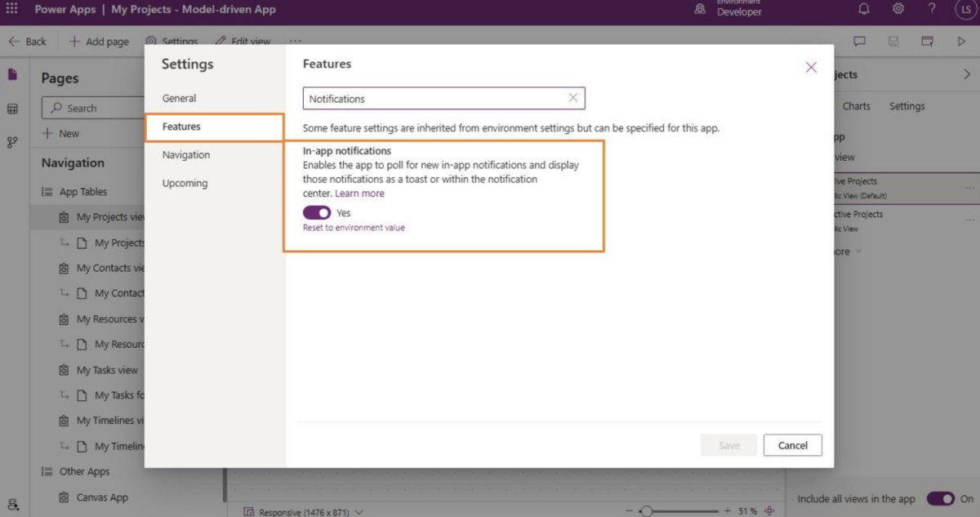Click the Edit view command
Screen dimensions: 980x517
(243, 41)
